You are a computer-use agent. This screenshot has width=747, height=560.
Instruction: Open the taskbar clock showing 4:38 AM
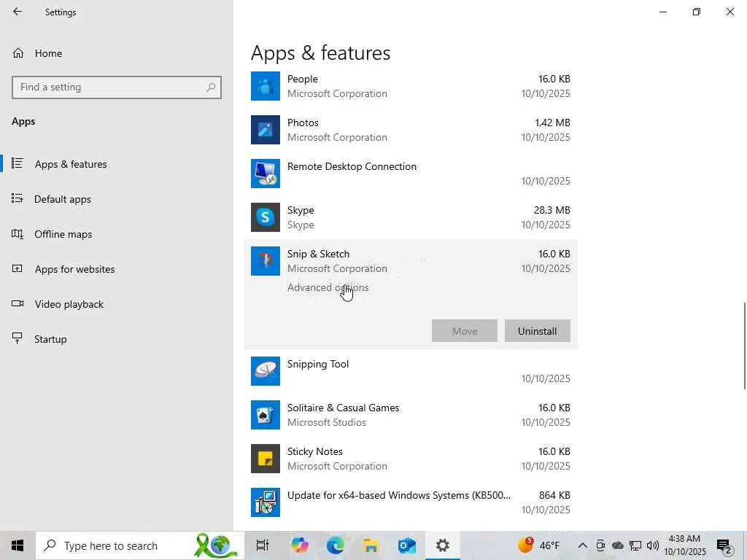(x=684, y=545)
